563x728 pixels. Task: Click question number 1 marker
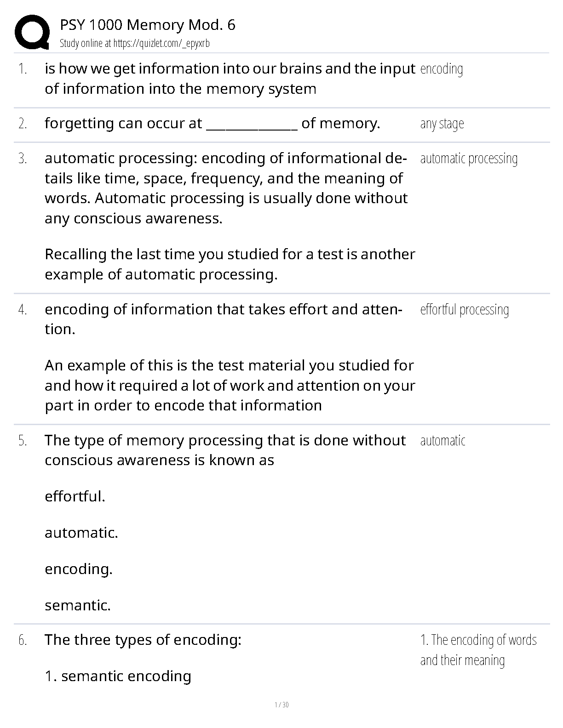[23, 69]
